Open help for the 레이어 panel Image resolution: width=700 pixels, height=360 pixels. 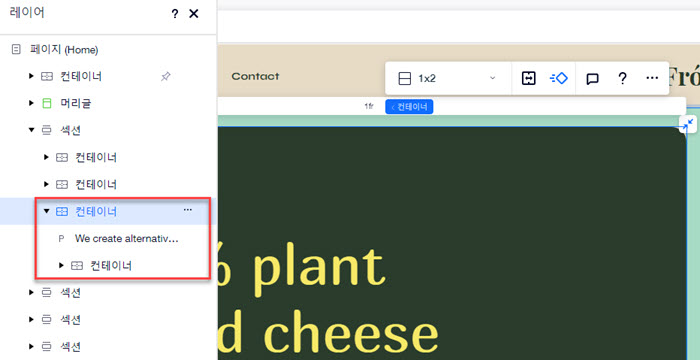point(175,14)
